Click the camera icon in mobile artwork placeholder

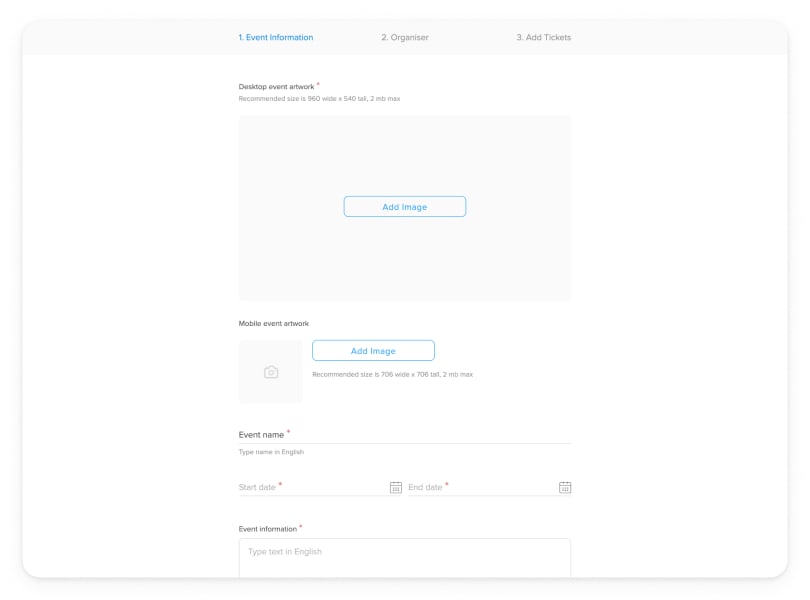(x=271, y=372)
